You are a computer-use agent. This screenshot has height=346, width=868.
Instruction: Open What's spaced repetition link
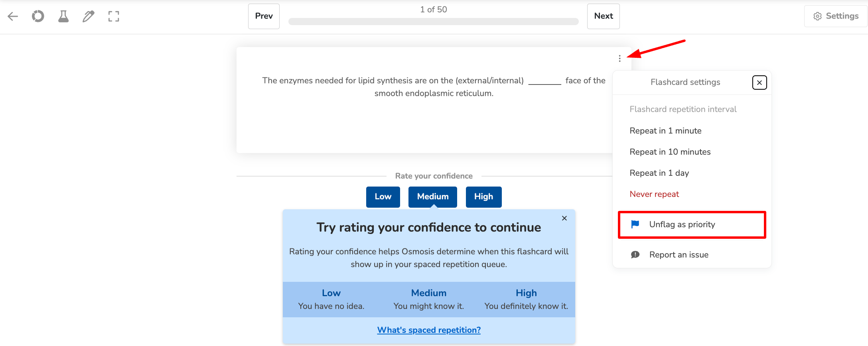pos(429,330)
